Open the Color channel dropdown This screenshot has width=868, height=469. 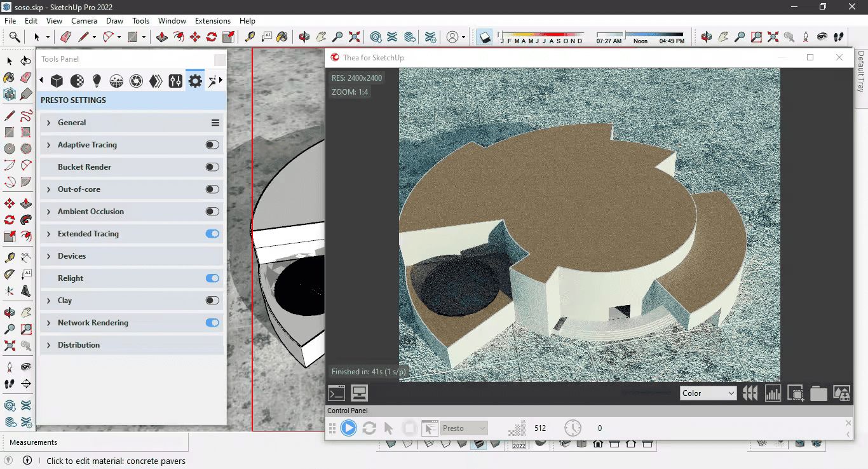[x=708, y=393]
